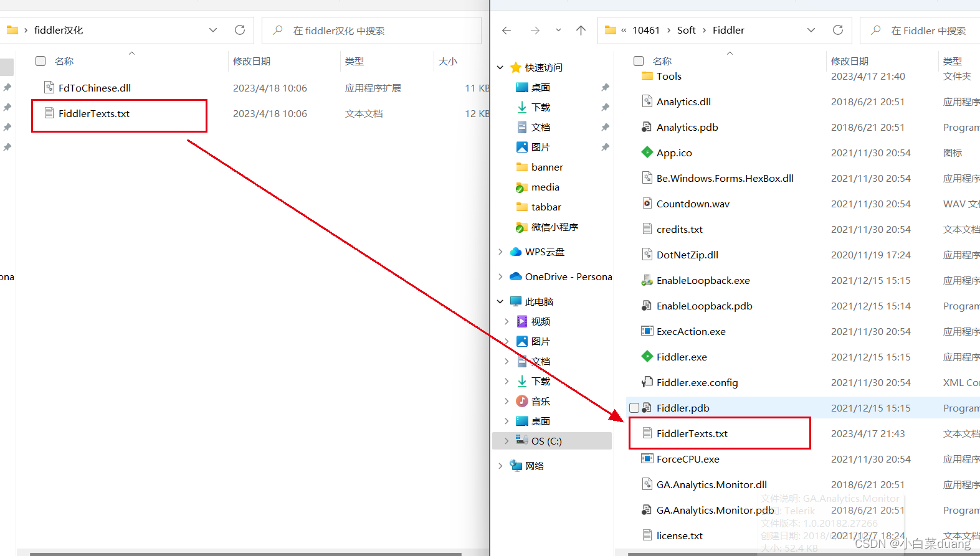980x556 pixels.
Task: Click the OneDrive cloud icon
Action: [516, 276]
